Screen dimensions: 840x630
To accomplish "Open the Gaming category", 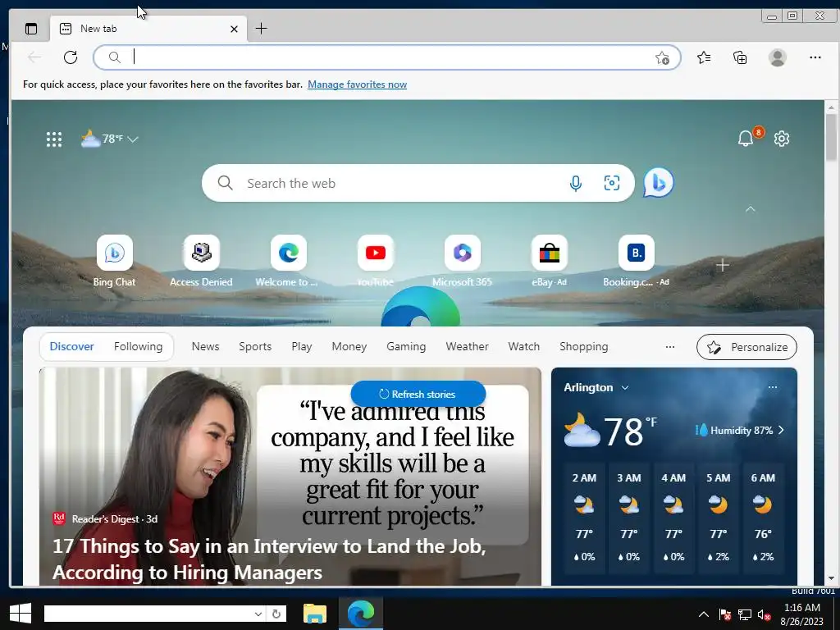I will [406, 347].
